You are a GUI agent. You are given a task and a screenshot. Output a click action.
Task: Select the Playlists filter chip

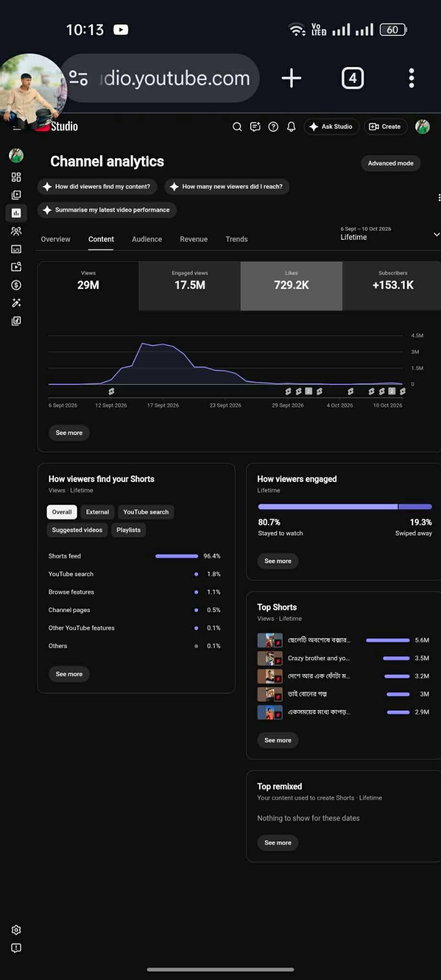click(x=129, y=530)
